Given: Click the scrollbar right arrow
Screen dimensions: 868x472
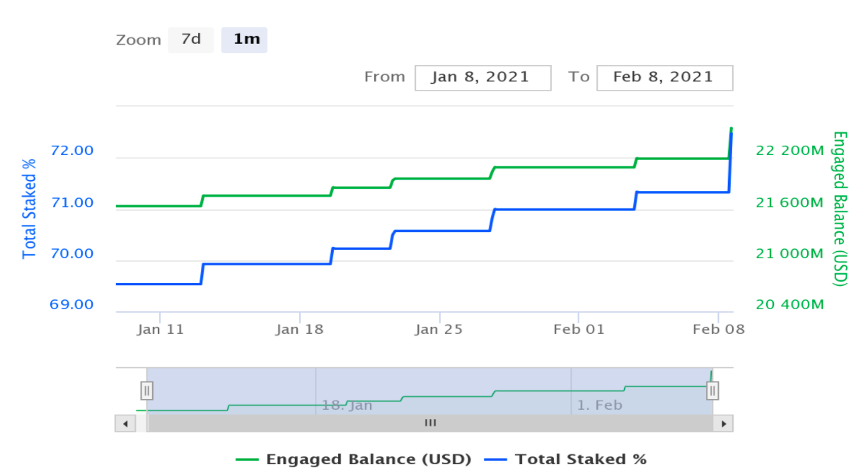Looking at the screenshot, I should [723, 423].
